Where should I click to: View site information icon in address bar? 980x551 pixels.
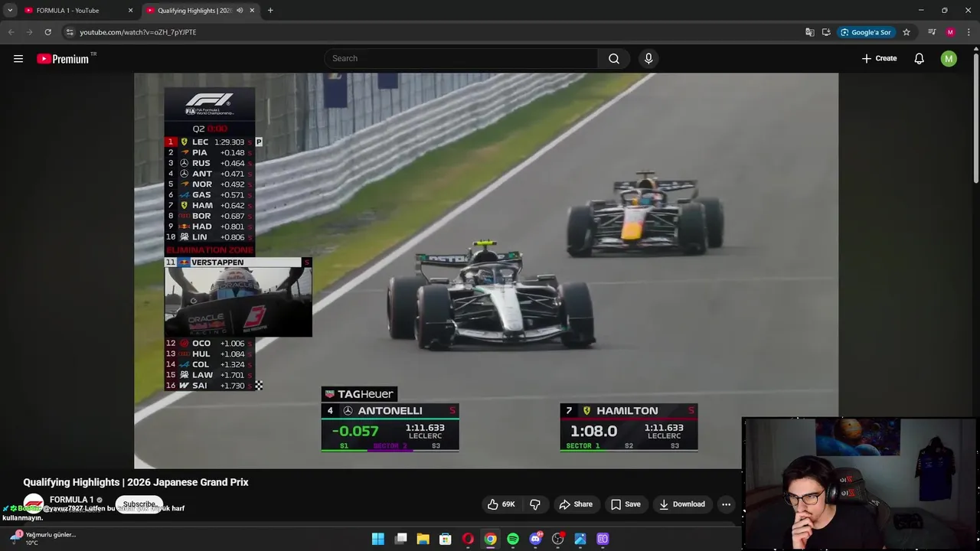click(69, 32)
